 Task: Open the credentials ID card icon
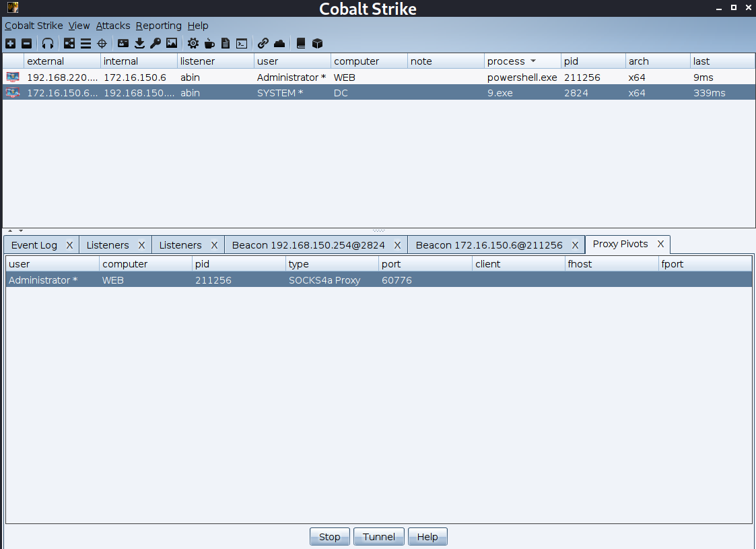123,43
